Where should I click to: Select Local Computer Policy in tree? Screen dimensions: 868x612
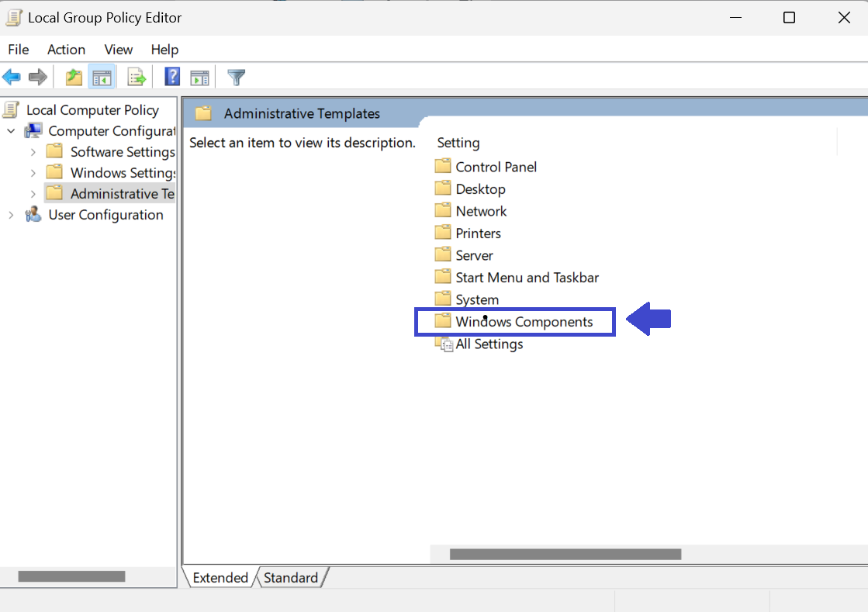tap(92, 110)
